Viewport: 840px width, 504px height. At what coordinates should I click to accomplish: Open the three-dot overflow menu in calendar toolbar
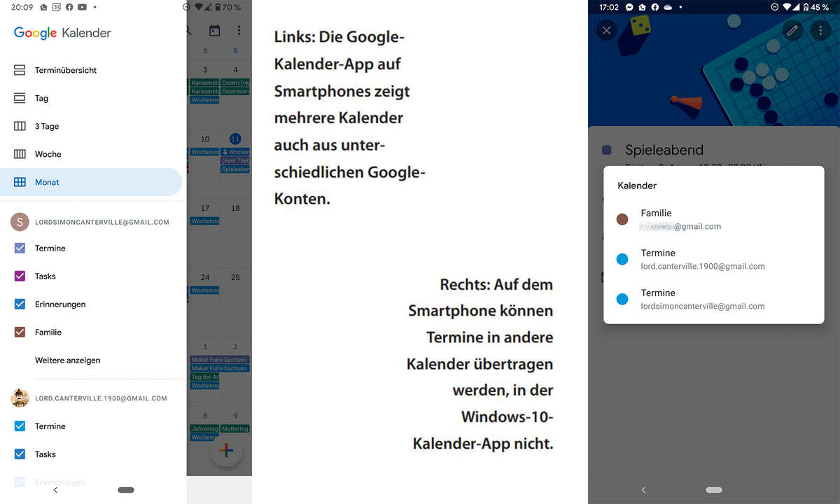click(x=239, y=31)
